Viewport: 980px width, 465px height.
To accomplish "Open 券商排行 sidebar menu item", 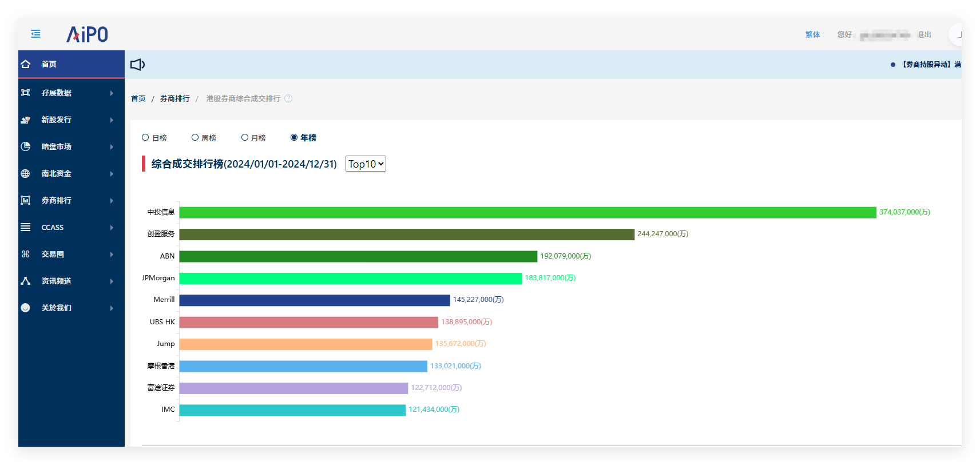I will tap(72, 200).
